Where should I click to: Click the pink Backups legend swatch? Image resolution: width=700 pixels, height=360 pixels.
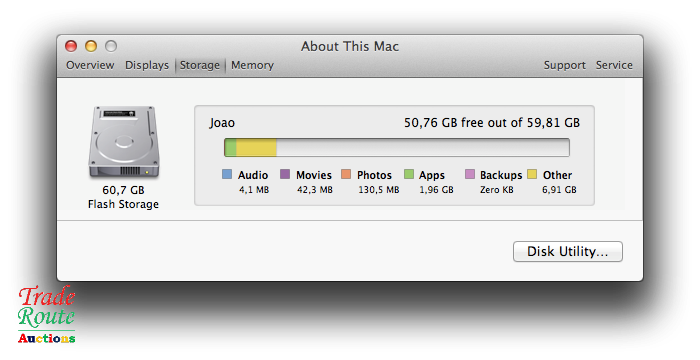tap(470, 174)
